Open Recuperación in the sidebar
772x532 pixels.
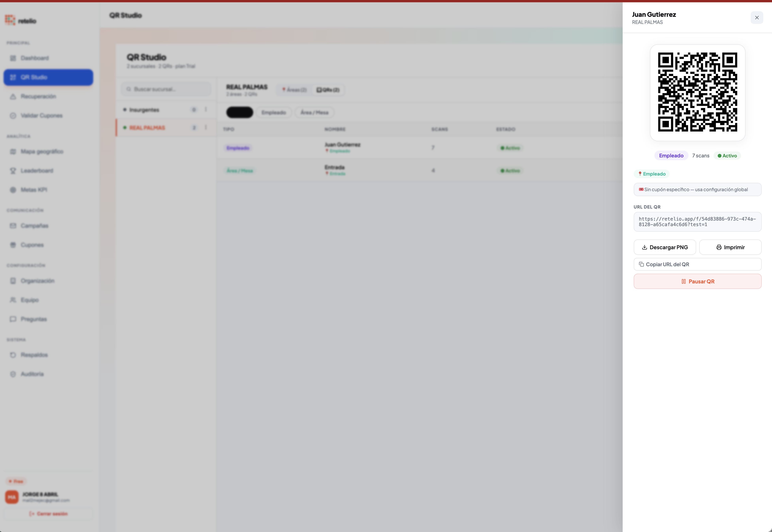coord(48,96)
